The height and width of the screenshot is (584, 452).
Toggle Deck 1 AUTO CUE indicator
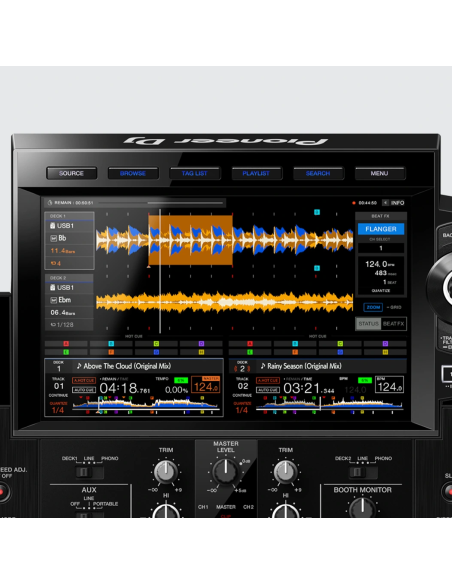(x=84, y=390)
